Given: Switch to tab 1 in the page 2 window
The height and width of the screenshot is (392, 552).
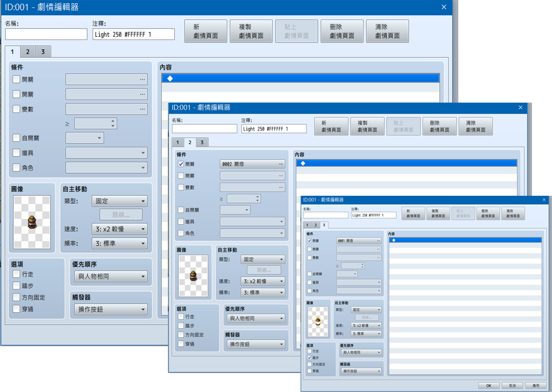Looking at the screenshot, I should pyautogui.click(x=177, y=142).
